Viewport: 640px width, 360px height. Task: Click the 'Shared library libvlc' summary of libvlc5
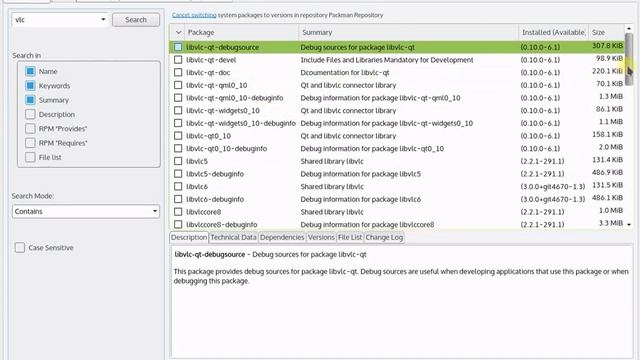click(332, 161)
